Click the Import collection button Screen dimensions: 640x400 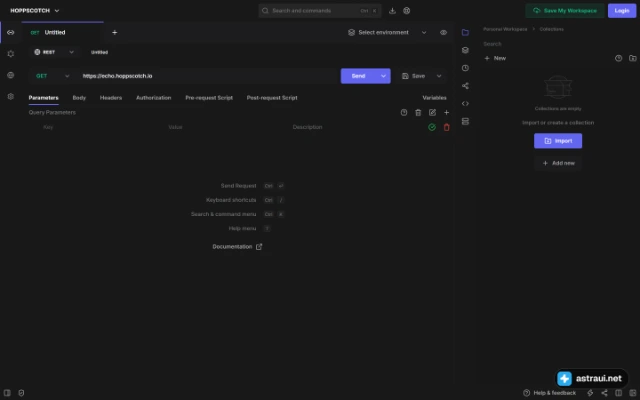point(558,141)
